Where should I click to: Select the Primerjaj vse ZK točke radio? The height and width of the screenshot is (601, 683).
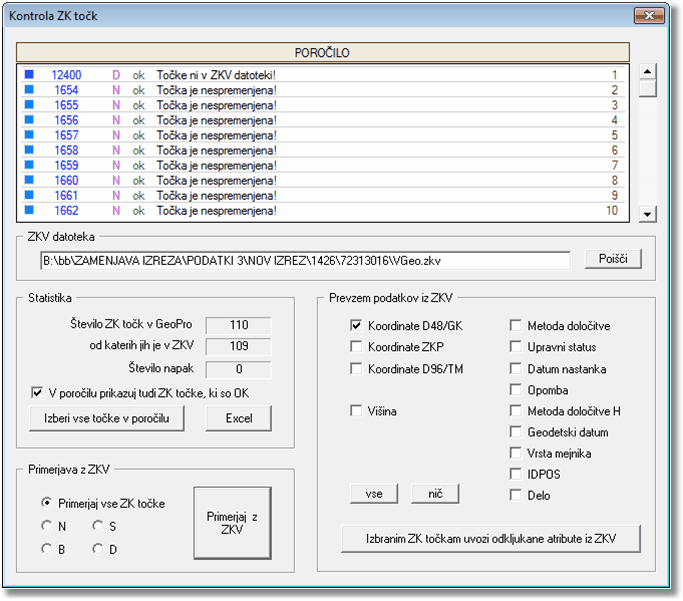46,503
